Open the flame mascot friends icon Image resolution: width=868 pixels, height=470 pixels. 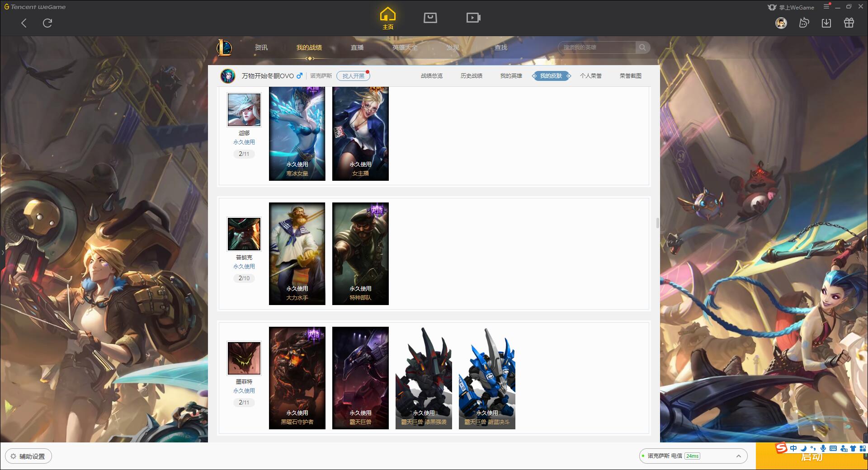[x=804, y=23]
